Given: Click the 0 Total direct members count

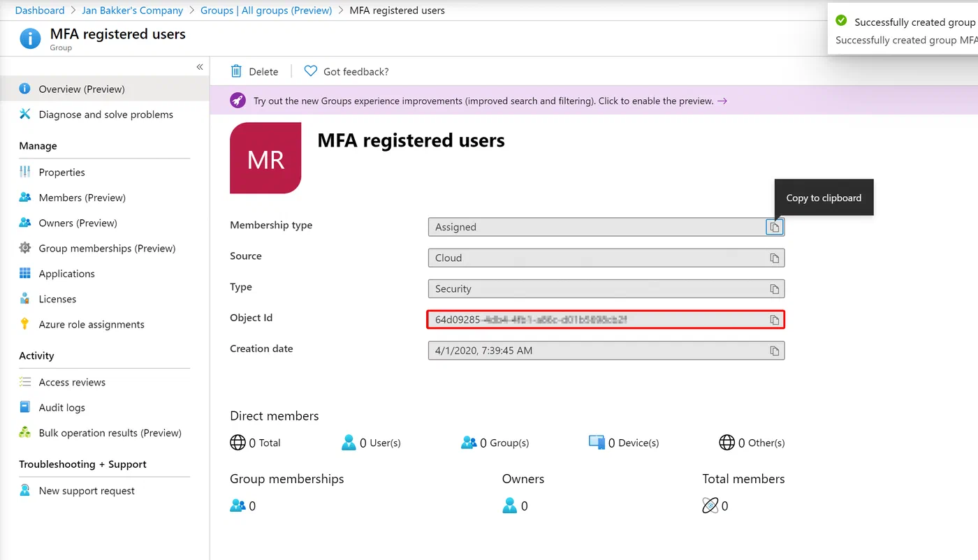Looking at the screenshot, I should pos(256,443).
